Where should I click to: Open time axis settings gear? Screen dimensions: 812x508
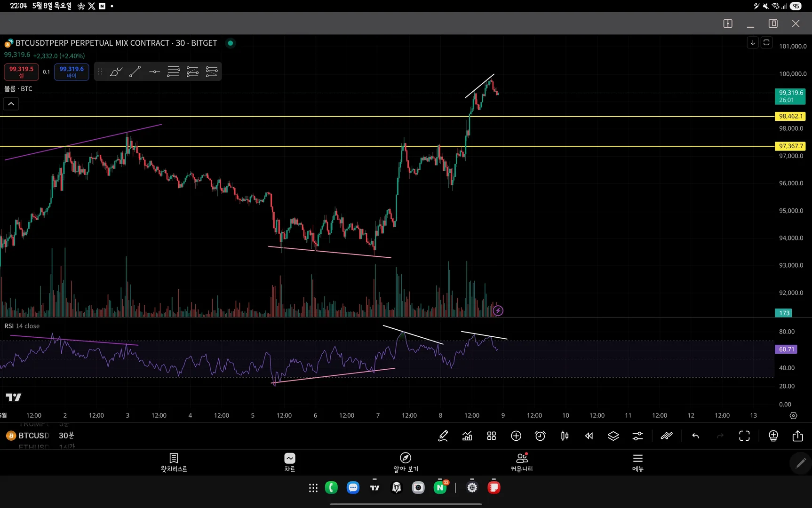[x=793, y=415]
